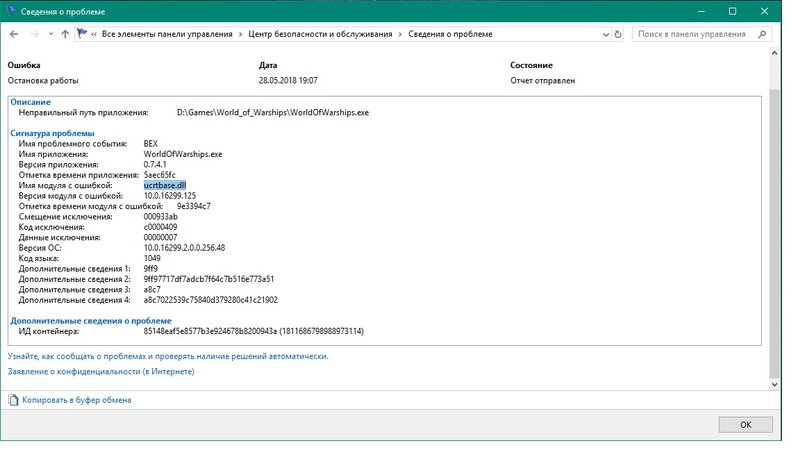Click the app version value '0.7.4.1'
Screen dimensions: 800x450
(x=155, y=164)
